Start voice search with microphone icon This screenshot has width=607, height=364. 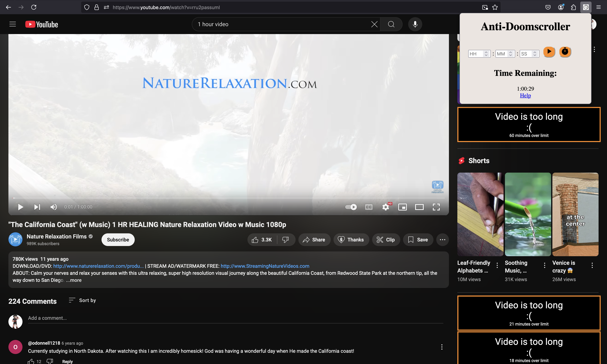[415, 24]
